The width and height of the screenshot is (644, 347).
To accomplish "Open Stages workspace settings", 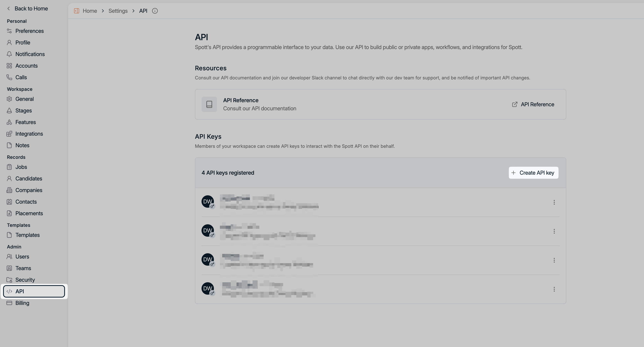I will click(24, 111).
